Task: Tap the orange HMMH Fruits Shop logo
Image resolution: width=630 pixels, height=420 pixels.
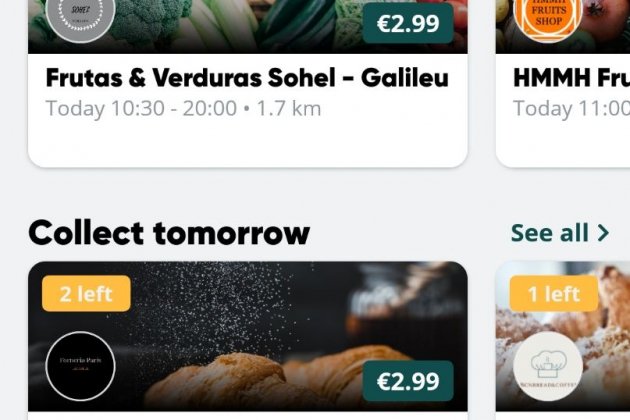Action: (548, 15)
